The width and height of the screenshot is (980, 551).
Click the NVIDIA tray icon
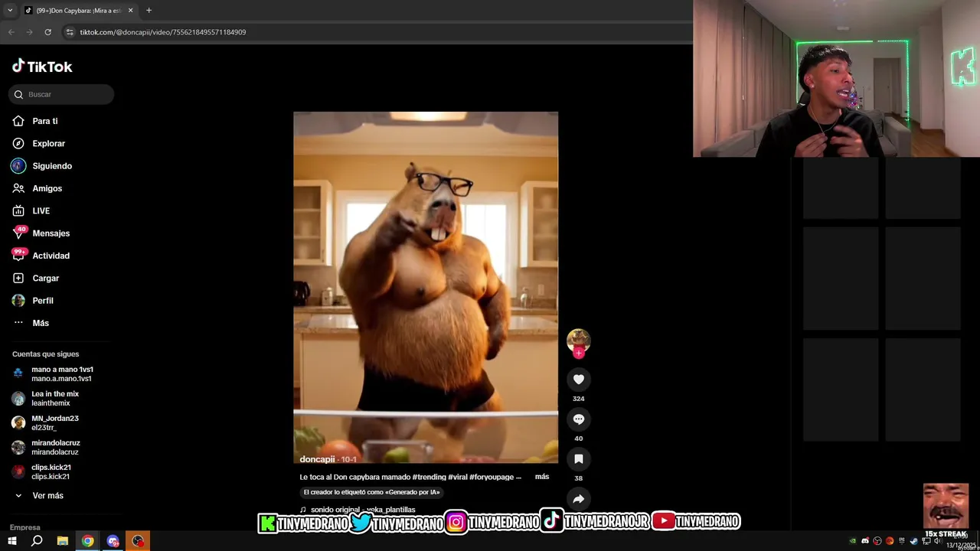(853, 541)
